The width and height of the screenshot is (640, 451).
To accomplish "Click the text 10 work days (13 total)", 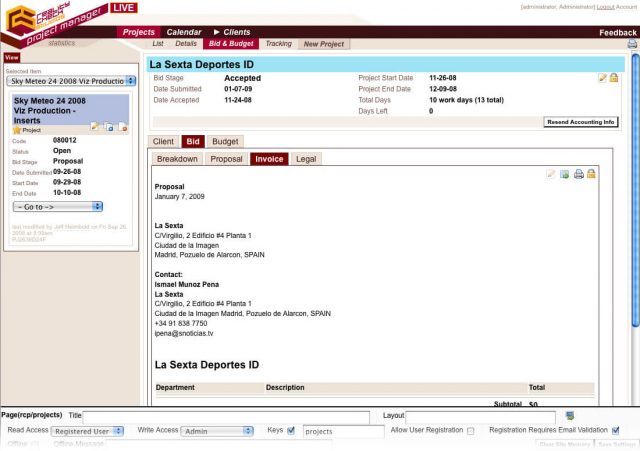I will pos(466,100).
